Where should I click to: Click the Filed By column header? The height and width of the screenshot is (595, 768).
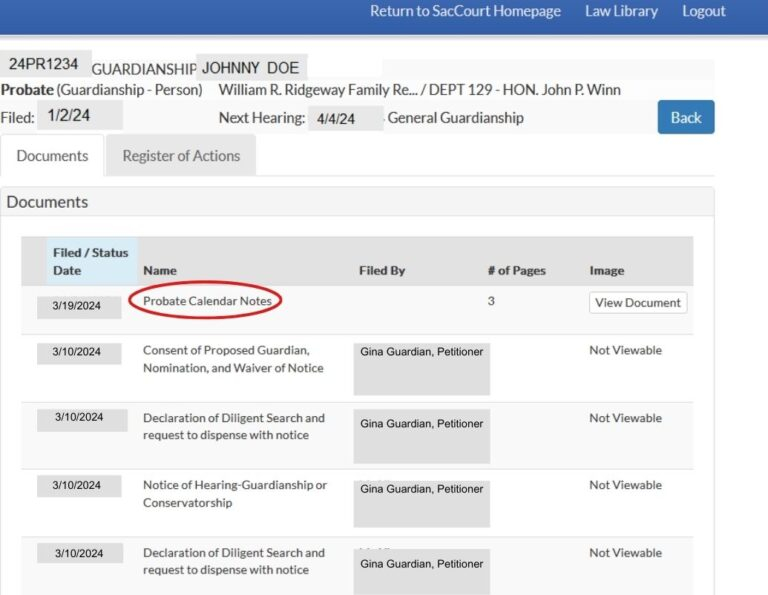point(382,270)
